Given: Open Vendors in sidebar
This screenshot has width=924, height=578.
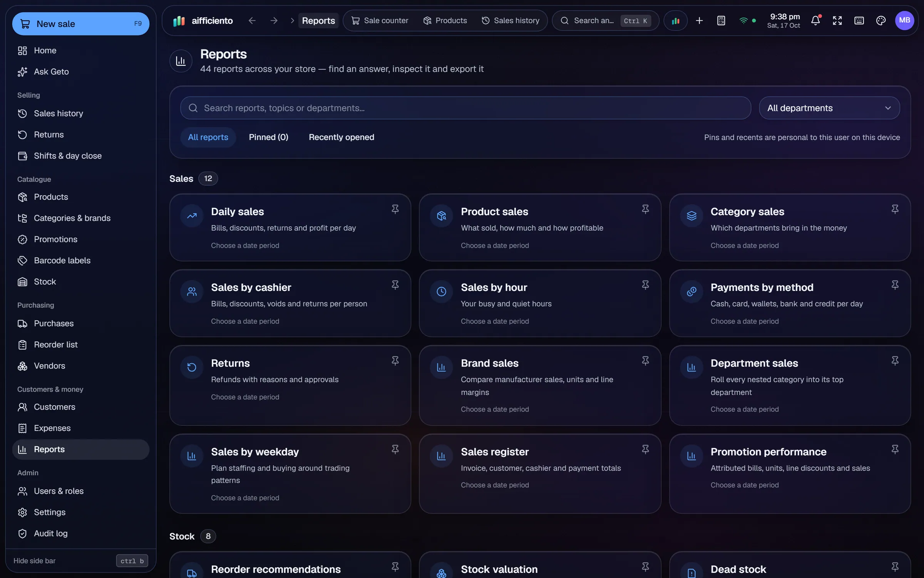Looking at the screenshot, I should [81, 366].
